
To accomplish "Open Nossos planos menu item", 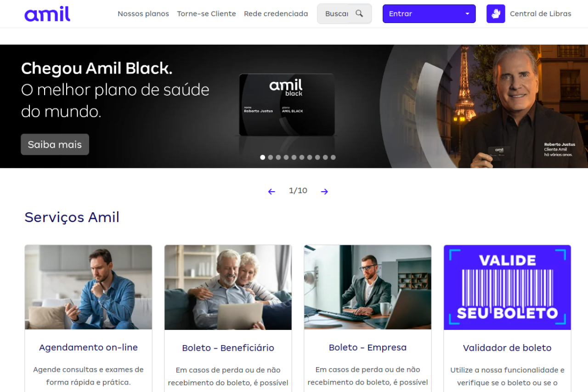I will tap(143, 14).
